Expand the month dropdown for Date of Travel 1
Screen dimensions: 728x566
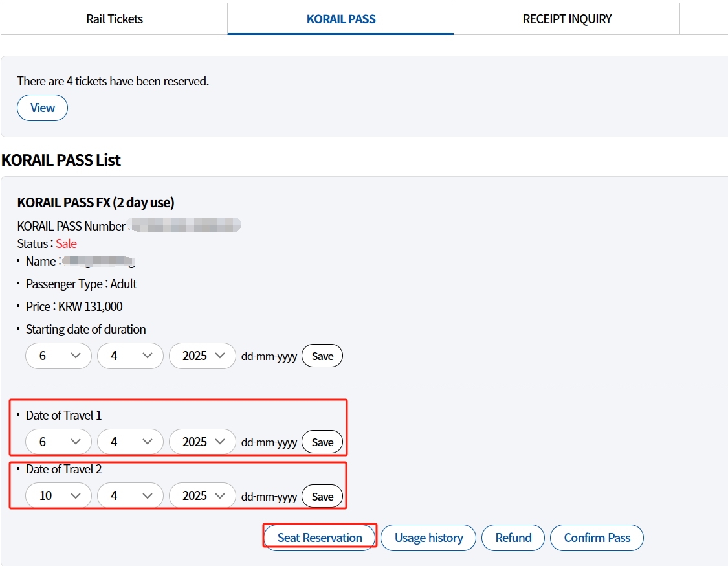point(130,441)
